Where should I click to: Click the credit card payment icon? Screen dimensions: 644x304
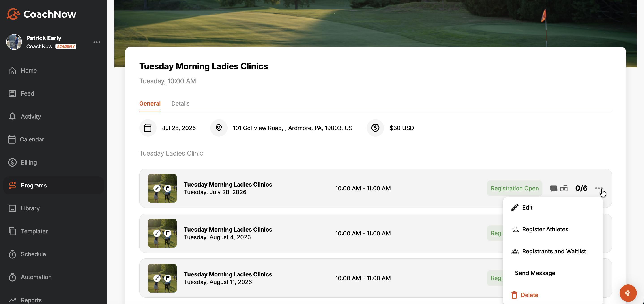tap(554, 188)
